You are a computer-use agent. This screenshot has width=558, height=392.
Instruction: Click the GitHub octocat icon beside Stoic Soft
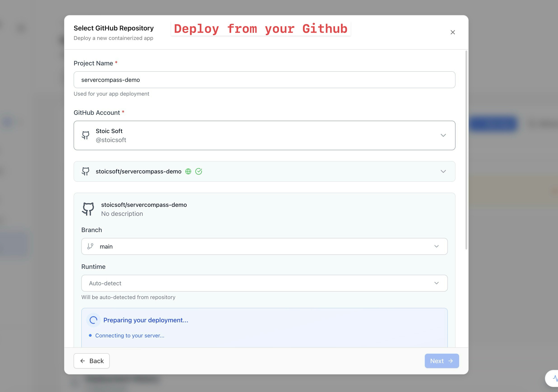tap(86, 135)
